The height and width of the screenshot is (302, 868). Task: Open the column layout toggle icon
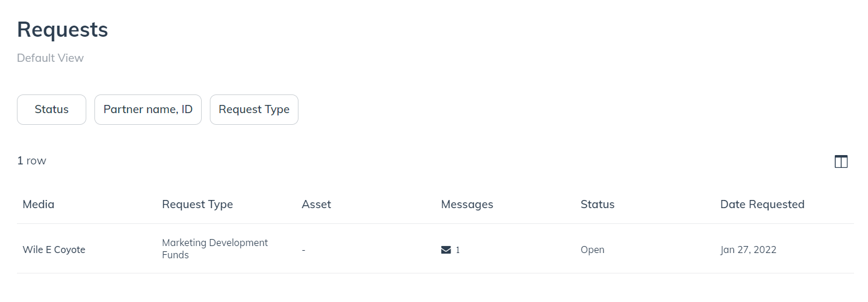click(x=841, y=162)
